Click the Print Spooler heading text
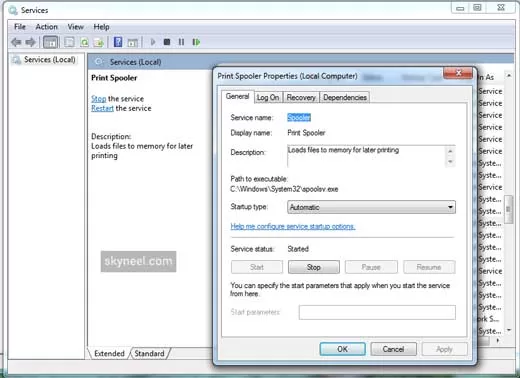The height and width of the screenshot is (378, 520). point(114,78)
